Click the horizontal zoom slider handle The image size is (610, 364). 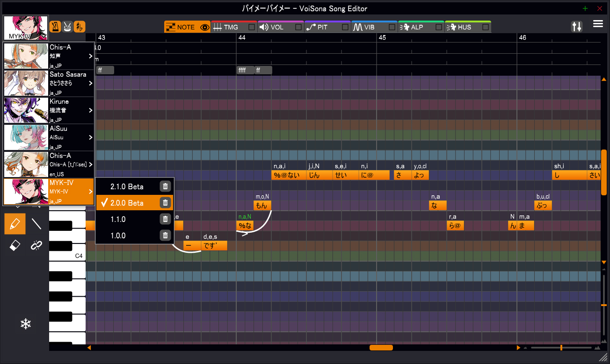coord(561,348)
